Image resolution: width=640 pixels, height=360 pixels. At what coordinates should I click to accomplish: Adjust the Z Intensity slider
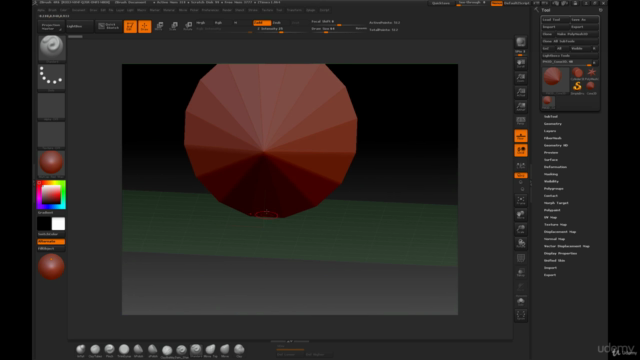[x=282, y=29]
